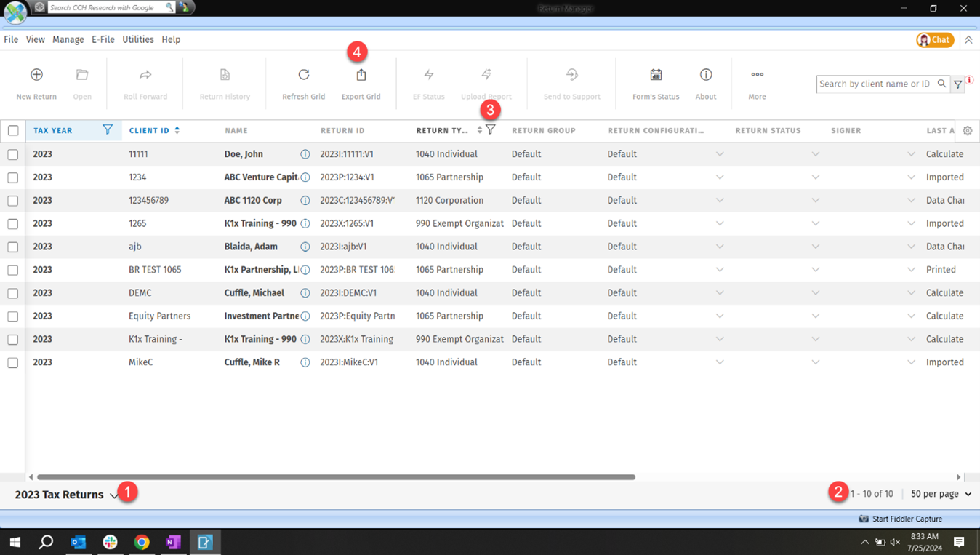Click the info icon for Doe, John
Screen dimensions: 980x555
pyautogui.click(x=305, y=154)
